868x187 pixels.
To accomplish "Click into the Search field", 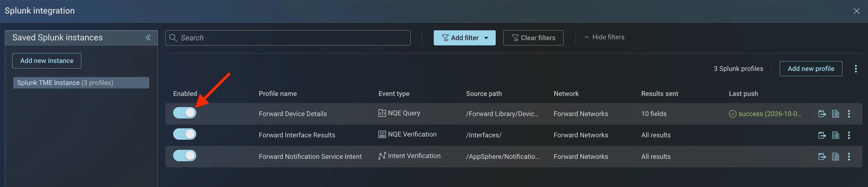I will pyautogui.click(x=288, y=38).
